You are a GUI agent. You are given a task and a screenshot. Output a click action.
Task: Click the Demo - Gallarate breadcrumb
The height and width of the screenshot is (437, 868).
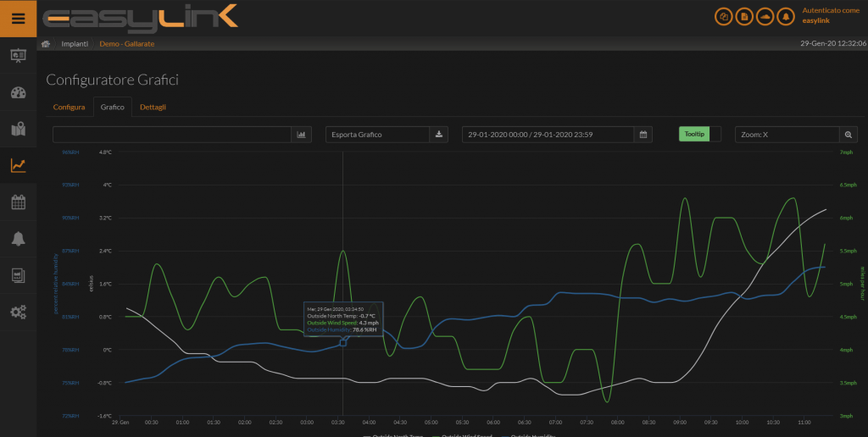[127, 43]
